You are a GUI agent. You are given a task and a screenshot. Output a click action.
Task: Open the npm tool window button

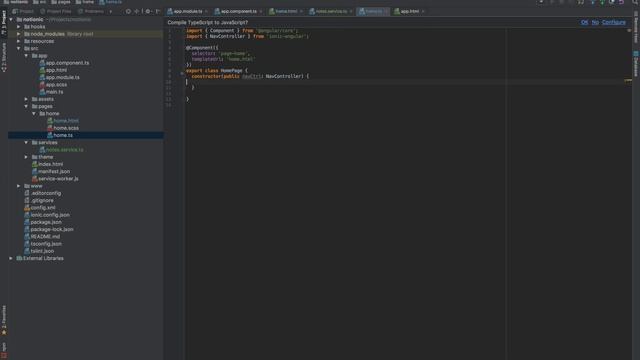[x=4, y=351]
